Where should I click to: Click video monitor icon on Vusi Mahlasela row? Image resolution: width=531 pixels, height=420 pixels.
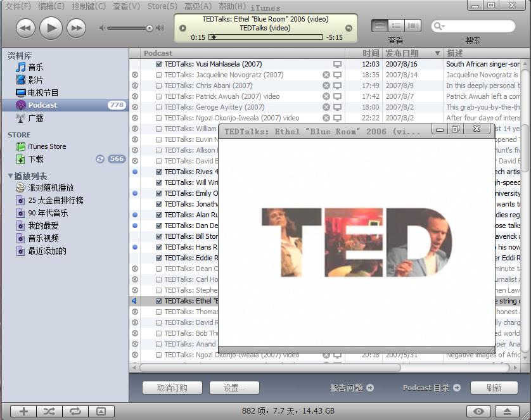pos(337,64)
